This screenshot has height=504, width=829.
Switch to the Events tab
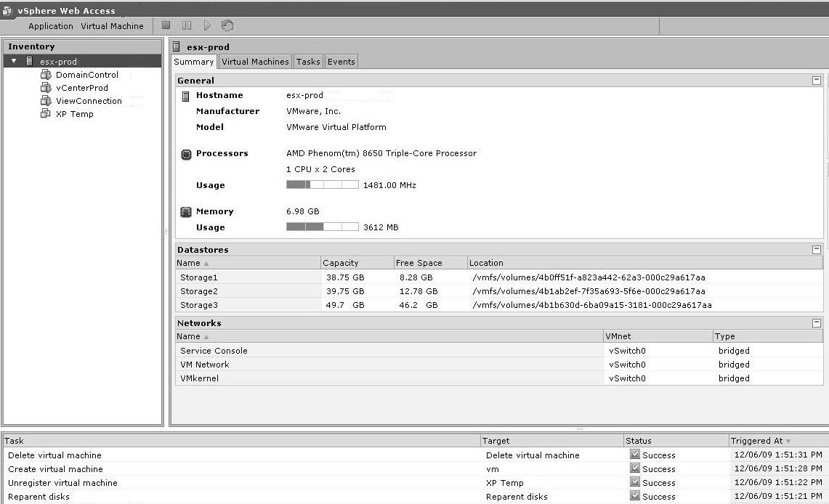pos(341,62)
